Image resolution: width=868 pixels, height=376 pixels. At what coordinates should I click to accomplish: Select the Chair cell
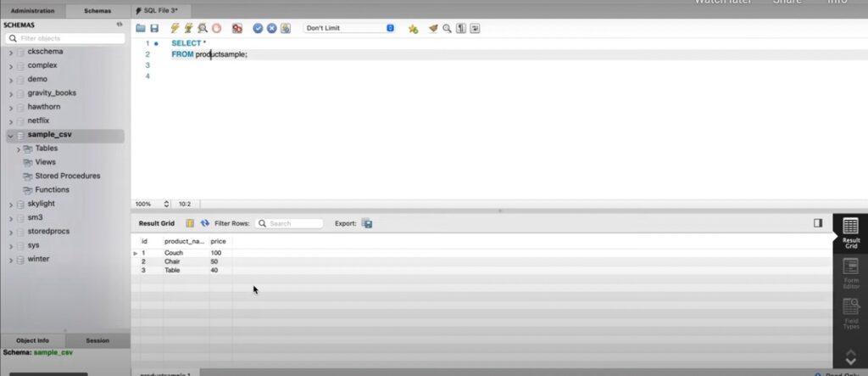tap(172, 261)
